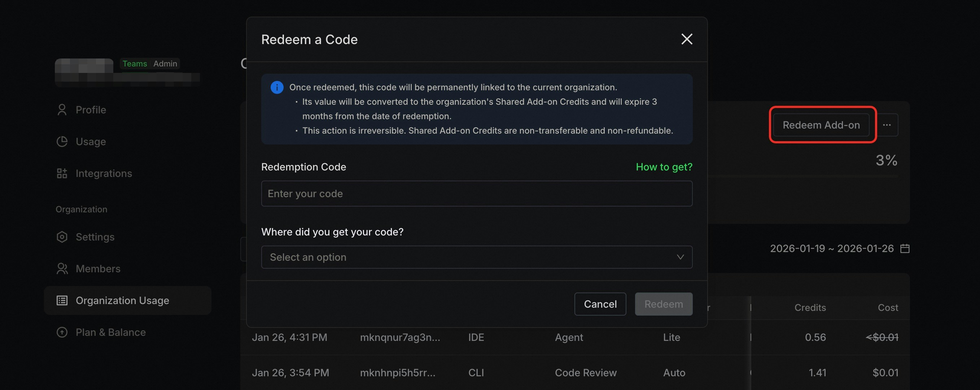The width and height of the screenshot is (980, 390).
Task: Go to Plan & Balance page
Action: click(110, 332)
